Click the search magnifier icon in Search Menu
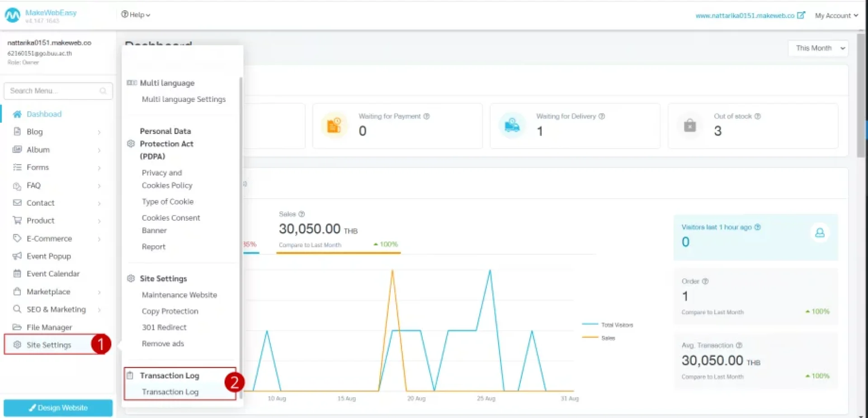Screen dimensions: 868x418 coord(103,91)
